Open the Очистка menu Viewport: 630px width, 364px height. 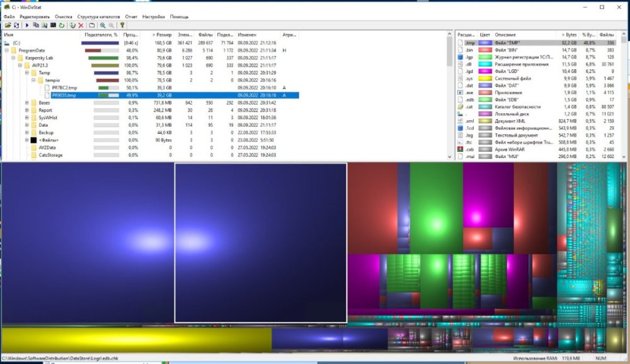coord(63,16)
